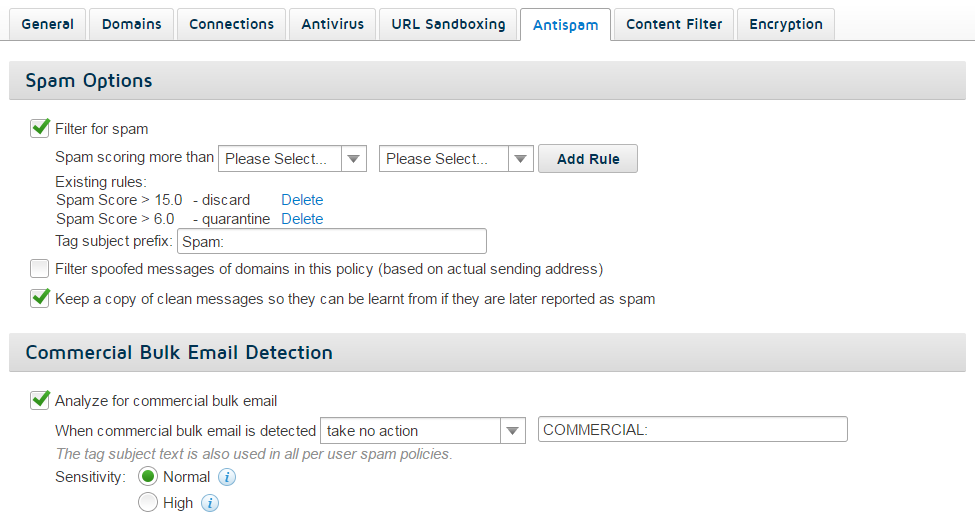Select the Normal sensitivity radio button
The width and height of the screenshot is (975, 522).
coord(148,477)
